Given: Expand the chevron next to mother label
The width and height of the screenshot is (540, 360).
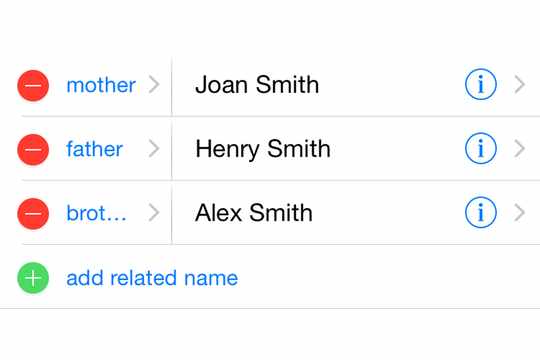Looking at the screenshot, I should tap(154, 85).
